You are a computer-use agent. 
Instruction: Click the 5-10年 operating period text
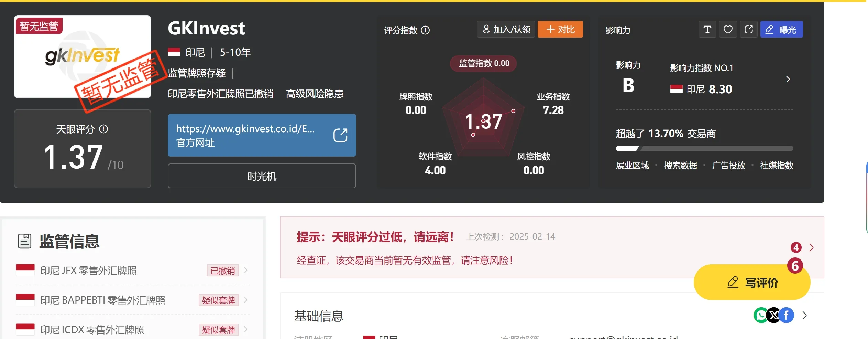pos(235,52)
